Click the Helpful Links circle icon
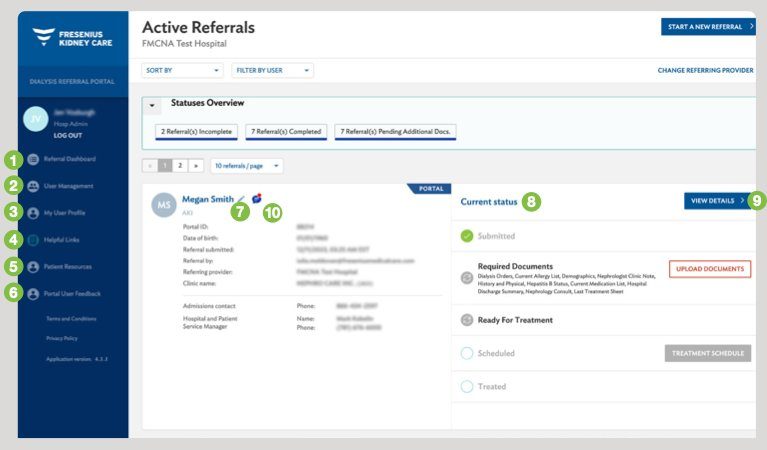Viewport: 767px width, 450px height. pyautogui.click(x=33, y=240)
